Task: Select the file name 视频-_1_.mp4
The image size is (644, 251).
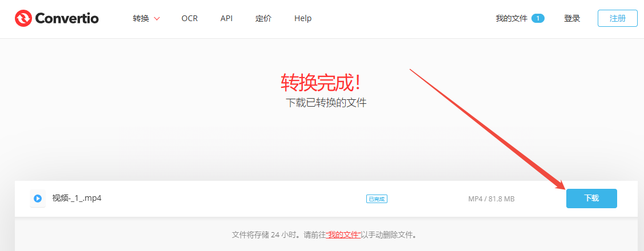Action: tap(77, 198)
